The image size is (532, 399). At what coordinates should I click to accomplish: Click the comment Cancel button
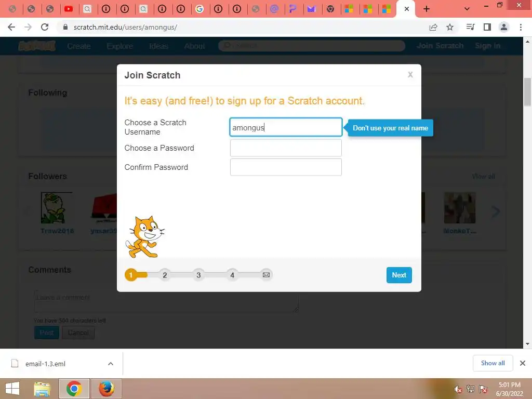coord(78,332)
